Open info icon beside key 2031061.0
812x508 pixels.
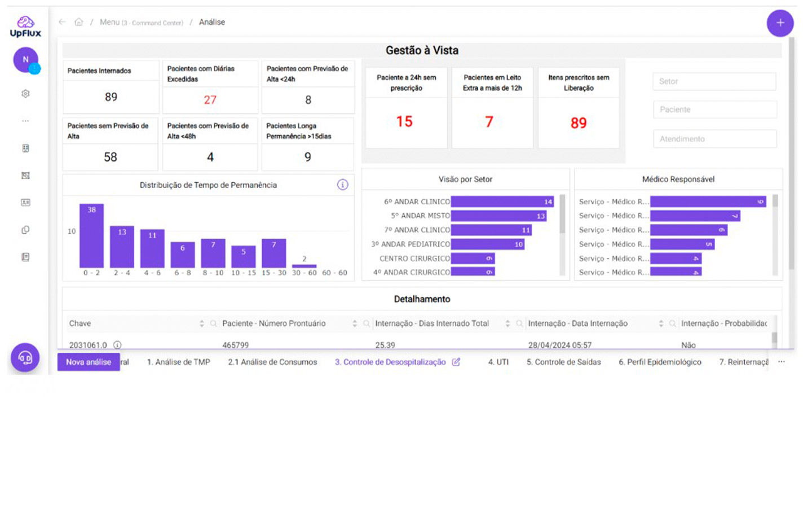point(117,345)
